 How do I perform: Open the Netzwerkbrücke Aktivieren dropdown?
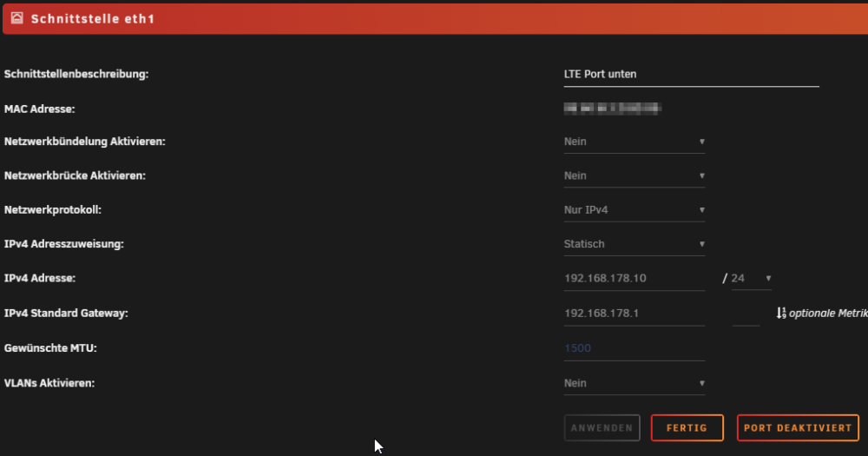pos(635,175)
